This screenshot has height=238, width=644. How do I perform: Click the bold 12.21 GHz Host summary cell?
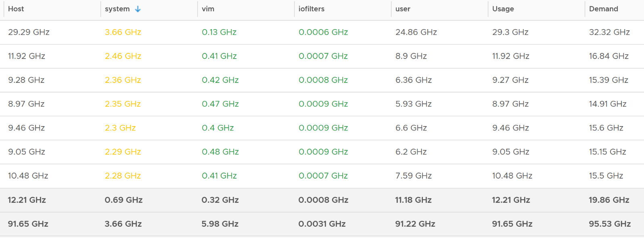(x=27, y=200)
